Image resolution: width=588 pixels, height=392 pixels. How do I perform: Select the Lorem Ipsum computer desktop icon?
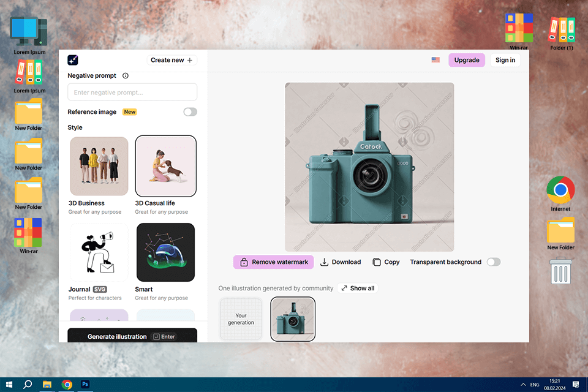(x=29, y=36)
